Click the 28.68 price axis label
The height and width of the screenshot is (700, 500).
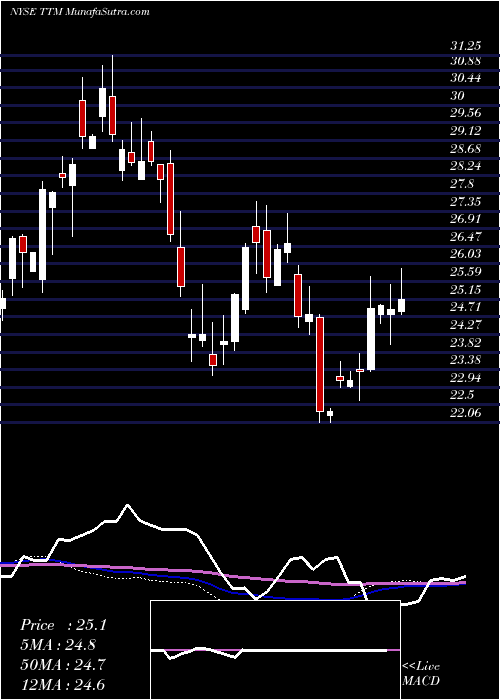tap(465, 148)
